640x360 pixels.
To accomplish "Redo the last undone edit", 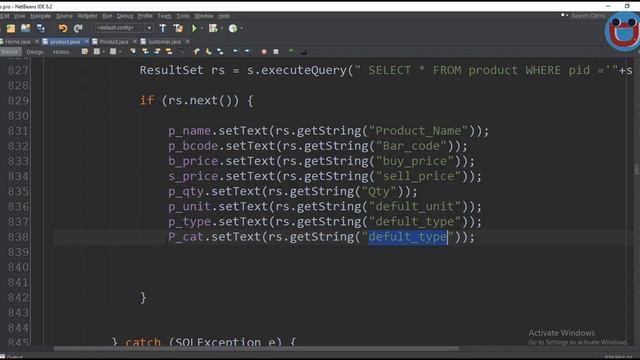I will [x=78, y=28].
